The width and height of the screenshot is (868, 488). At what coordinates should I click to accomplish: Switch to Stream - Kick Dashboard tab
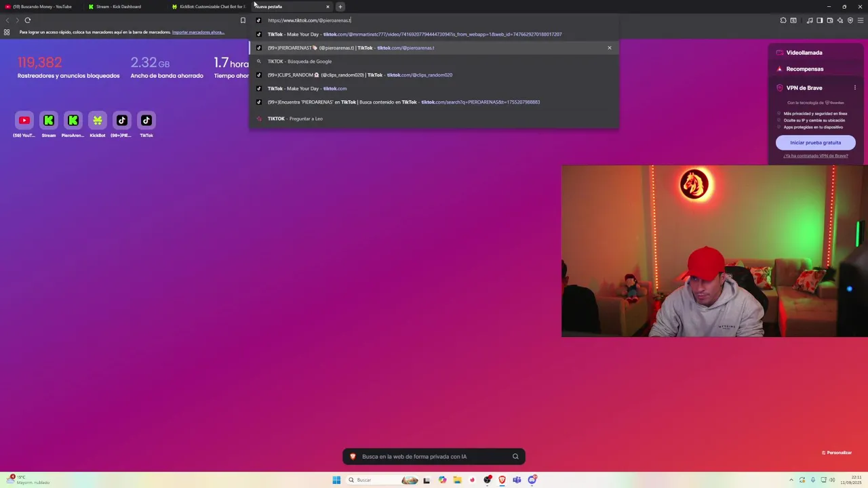pos(124,7)
